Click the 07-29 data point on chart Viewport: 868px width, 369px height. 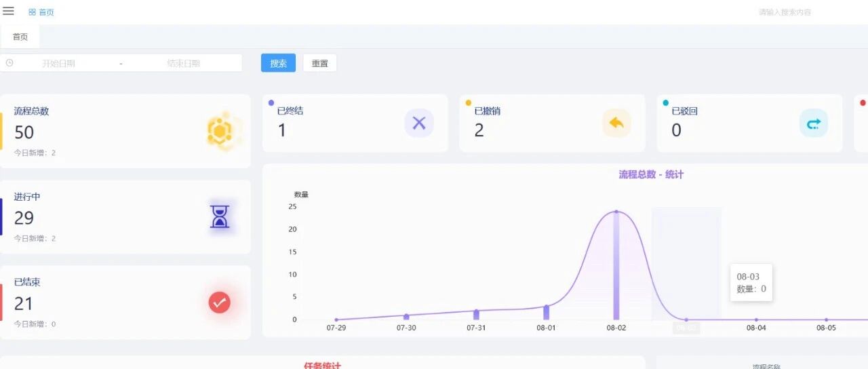336,319
